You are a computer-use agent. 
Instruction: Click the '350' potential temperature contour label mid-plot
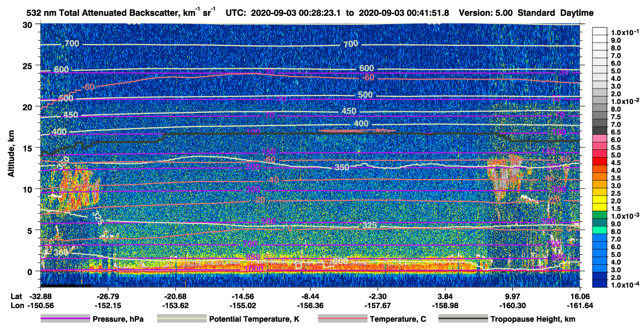342,167
